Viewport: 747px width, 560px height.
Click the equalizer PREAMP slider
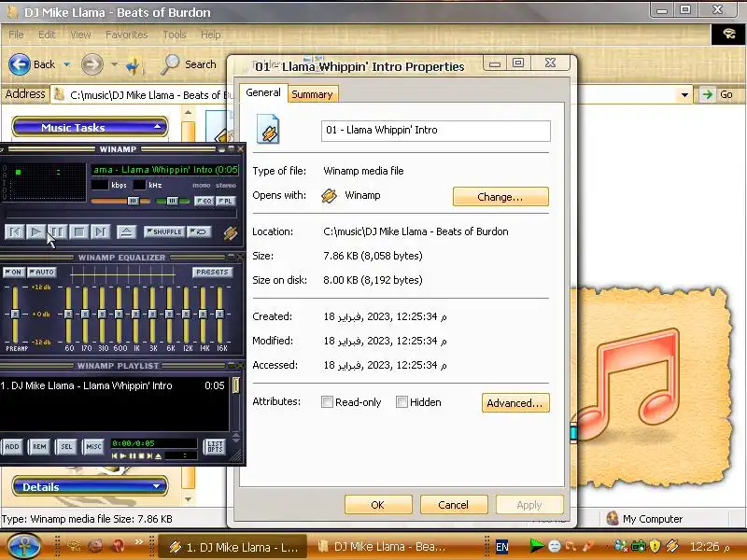pos(15,315)
